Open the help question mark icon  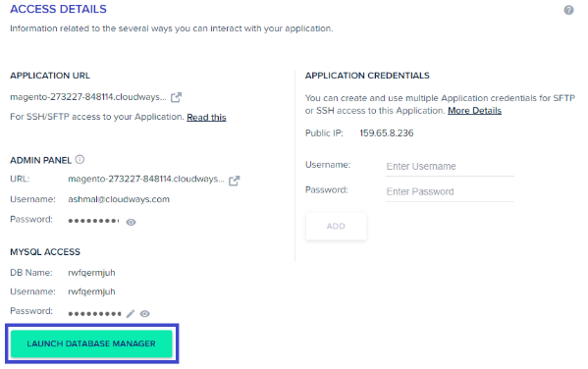[x=568, y=10]
